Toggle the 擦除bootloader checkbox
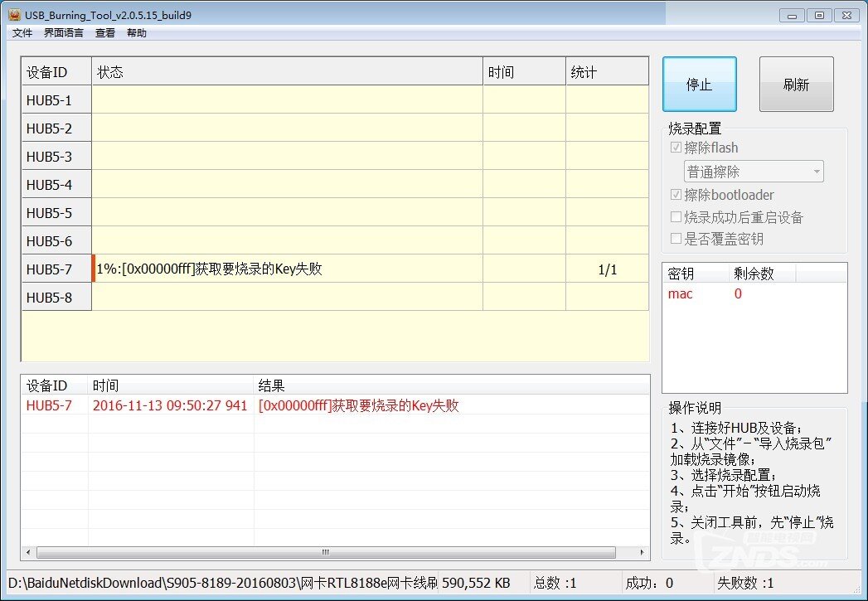The image size is (868, 601). point(676,195)
